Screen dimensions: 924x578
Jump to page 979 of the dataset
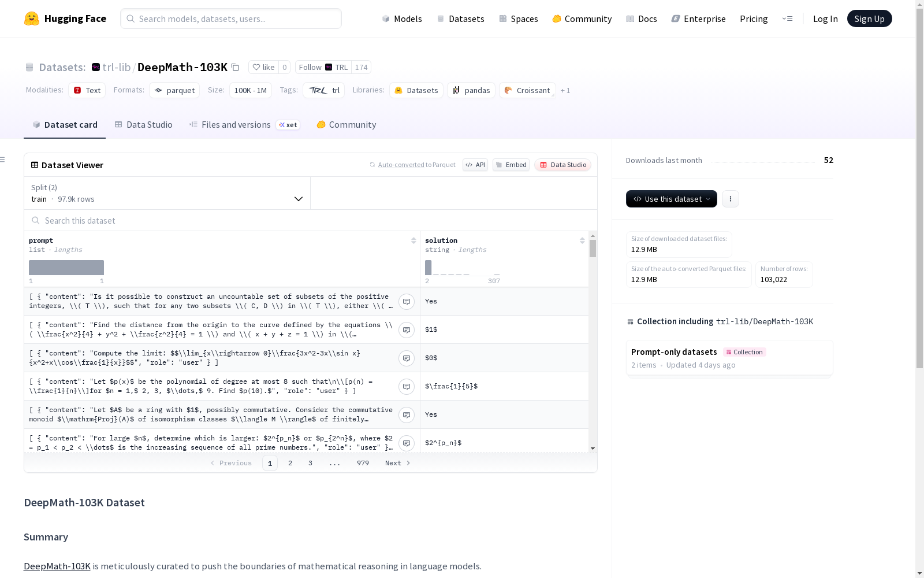363,463
